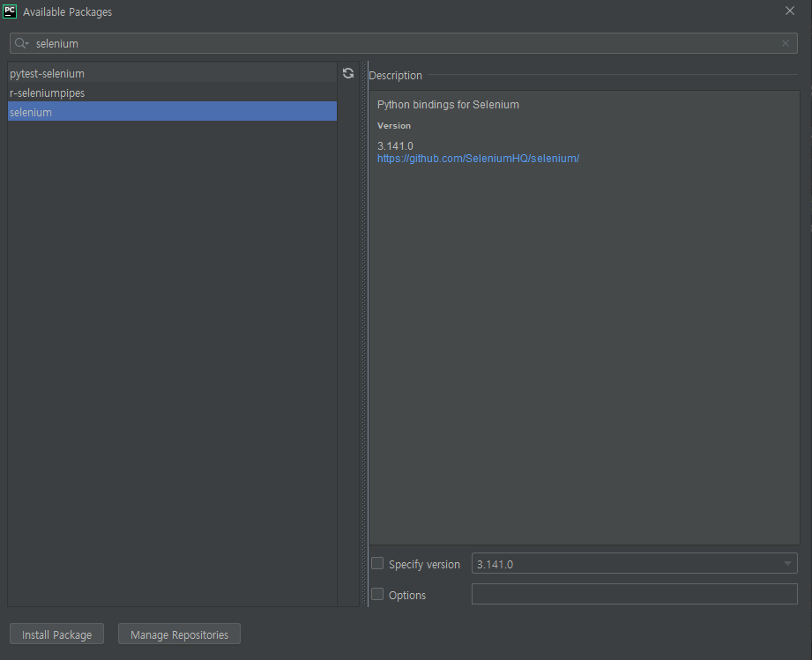Click the Version label in description

coord(394,126)
